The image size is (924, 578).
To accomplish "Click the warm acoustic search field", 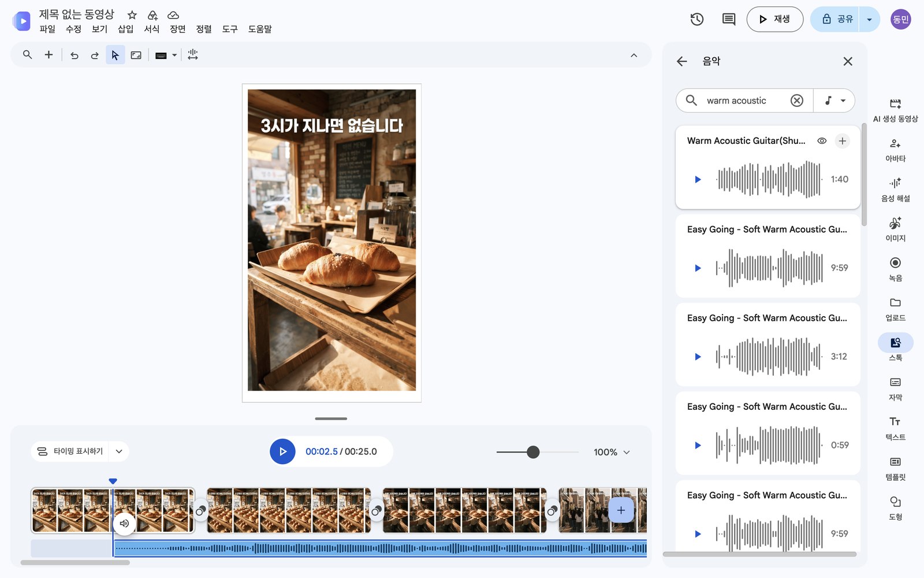I will click(744, 101).
